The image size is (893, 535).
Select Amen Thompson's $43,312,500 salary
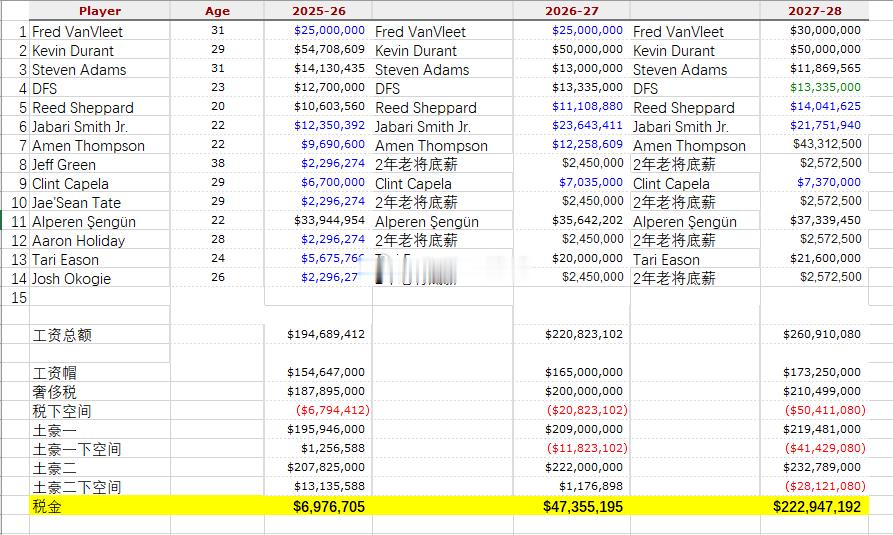[x=827, y=144]
